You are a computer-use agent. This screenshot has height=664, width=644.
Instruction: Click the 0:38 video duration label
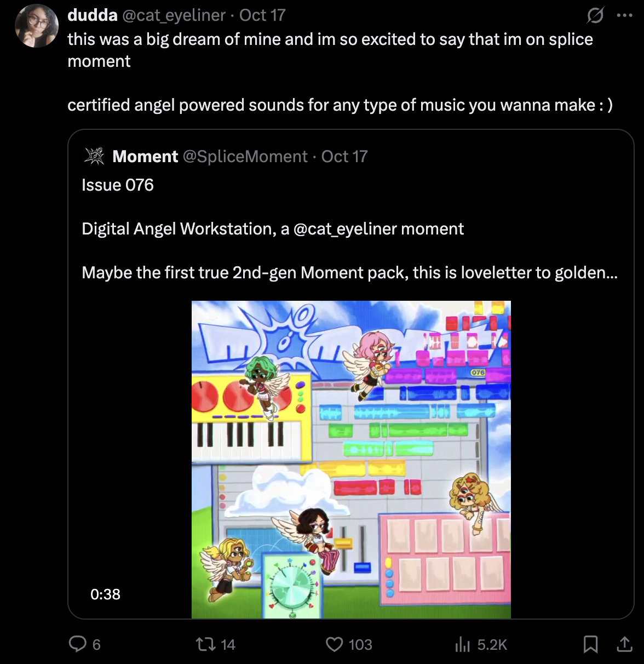tap(105, 594)
